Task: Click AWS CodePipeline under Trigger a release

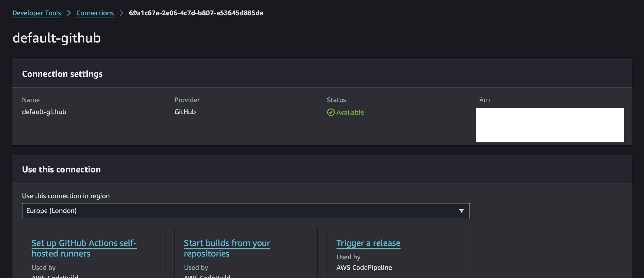Action: (364, 267)
